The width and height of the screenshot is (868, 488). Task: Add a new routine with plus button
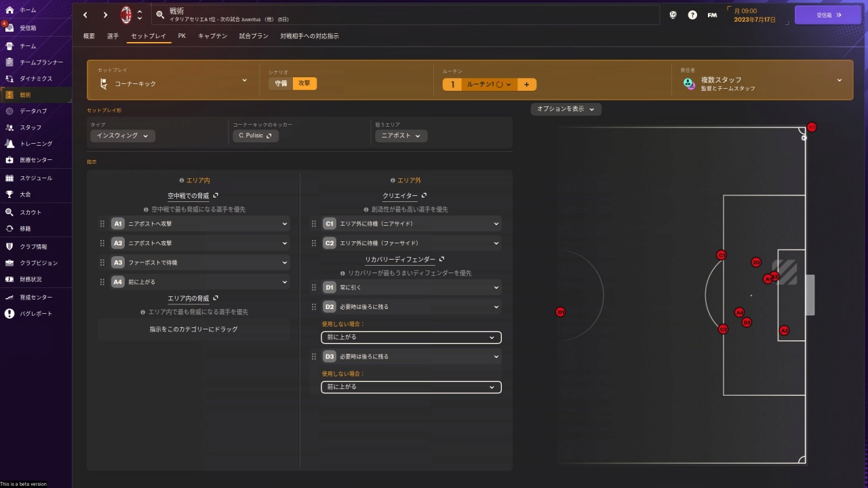click(x=527, y=85)
